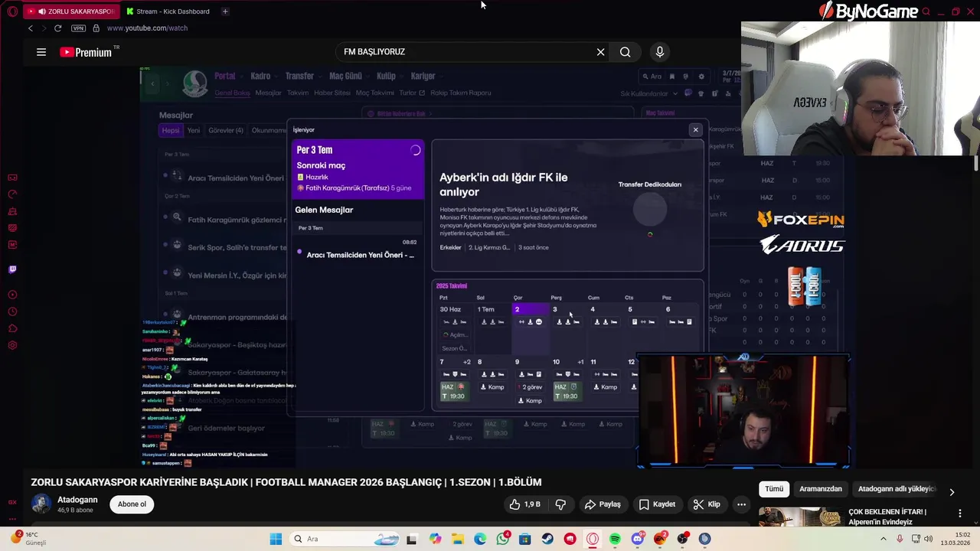980x551 pixels.
Task: Open the YouTube hamburger guide menu
Action: click(x=41, y=52)
